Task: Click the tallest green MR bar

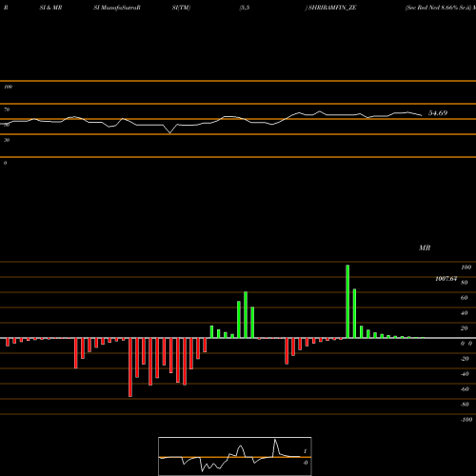Action: point(347,302)
